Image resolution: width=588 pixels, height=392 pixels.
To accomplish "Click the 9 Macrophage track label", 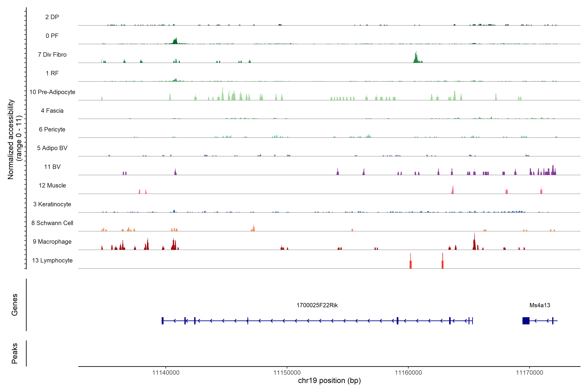I will click(x=52, y=242).
